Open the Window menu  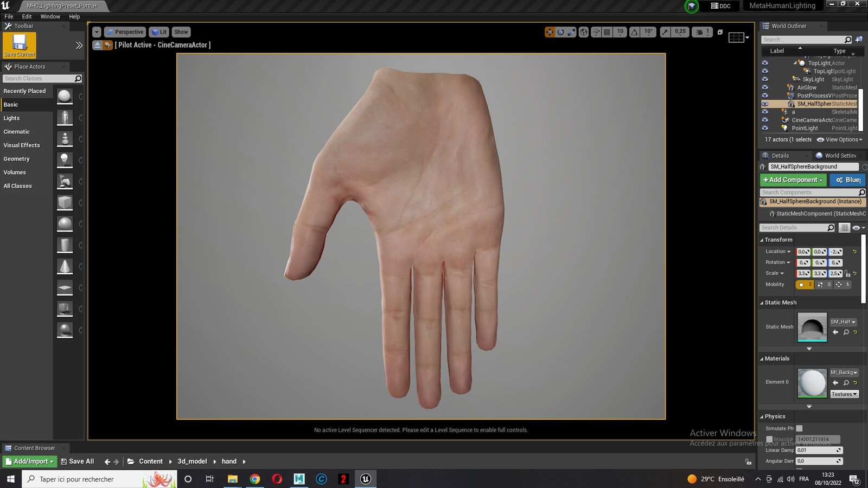(x=50, y=17)
